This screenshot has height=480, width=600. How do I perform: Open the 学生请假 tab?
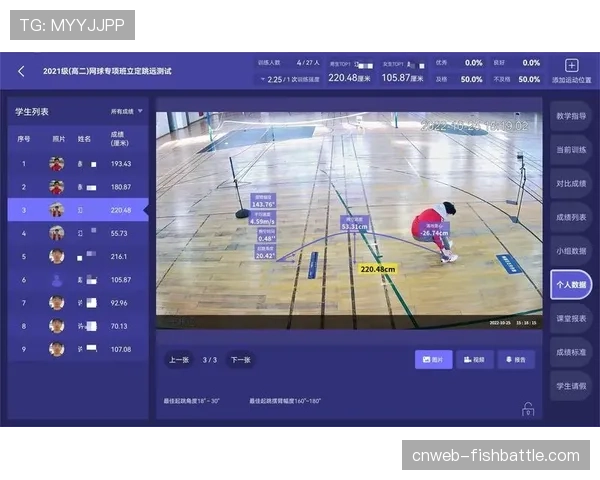[571, 385]
